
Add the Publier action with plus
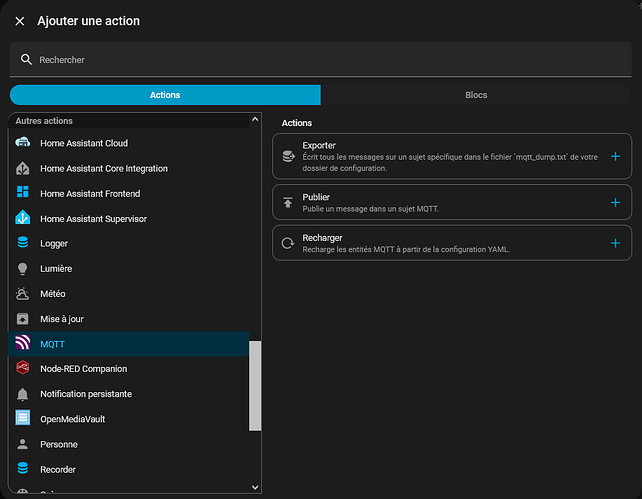click(615, 202)
